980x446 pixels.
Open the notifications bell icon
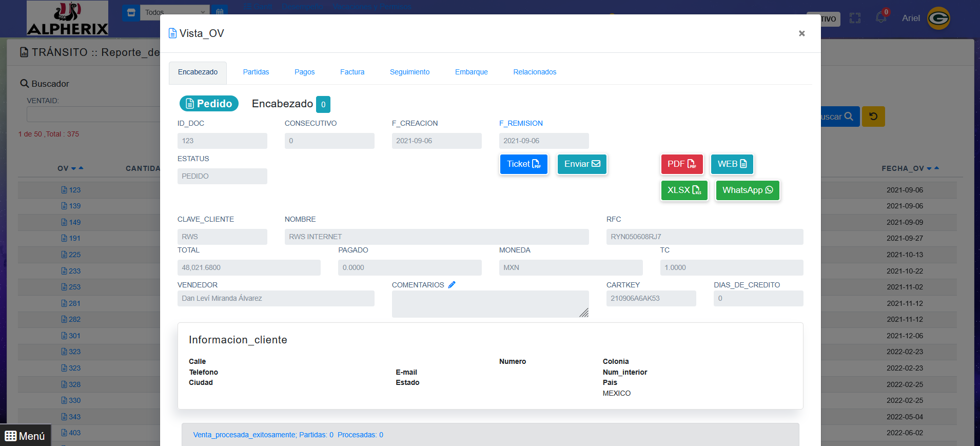pos(881,17)
